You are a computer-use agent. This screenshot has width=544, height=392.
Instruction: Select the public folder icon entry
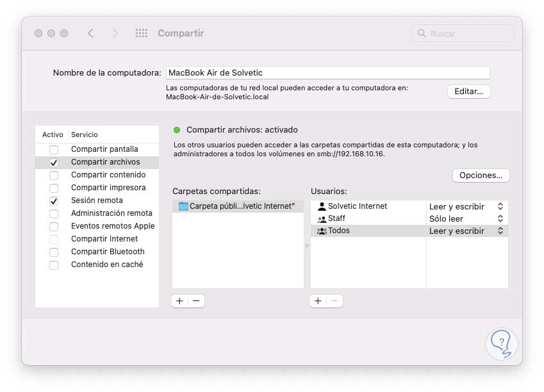pyautogui.click(x=183, y=206)
